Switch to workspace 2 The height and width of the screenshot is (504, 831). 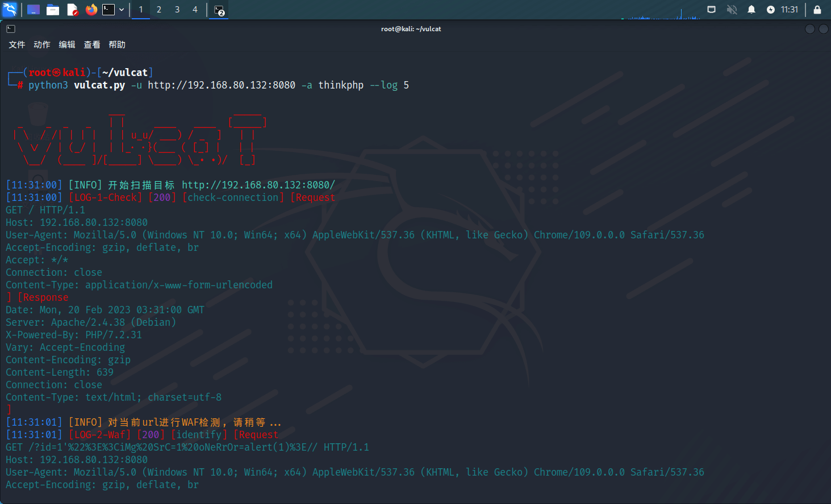click(159, 10)
